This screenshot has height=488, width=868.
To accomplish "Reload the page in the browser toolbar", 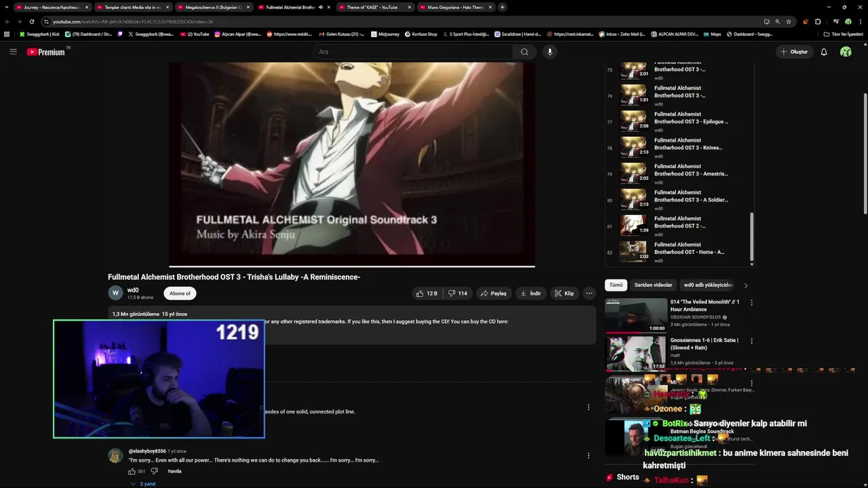I will tap(31, 22).
